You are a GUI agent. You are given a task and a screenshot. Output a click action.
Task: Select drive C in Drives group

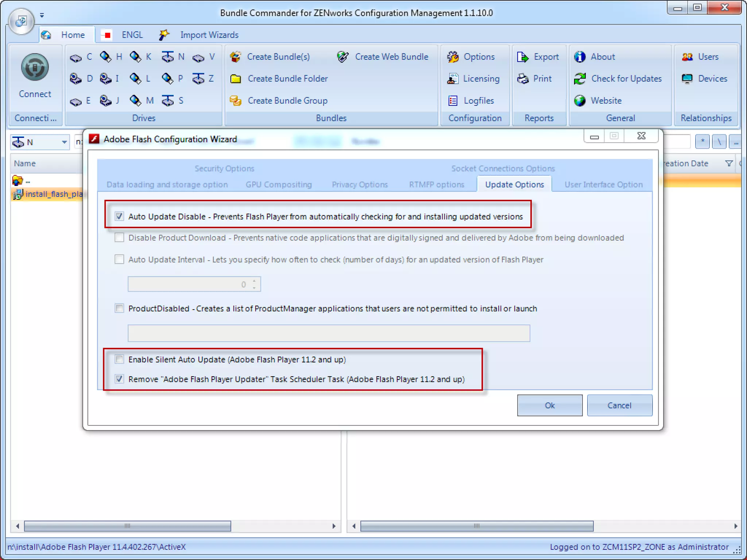click(x=81, y=57)
